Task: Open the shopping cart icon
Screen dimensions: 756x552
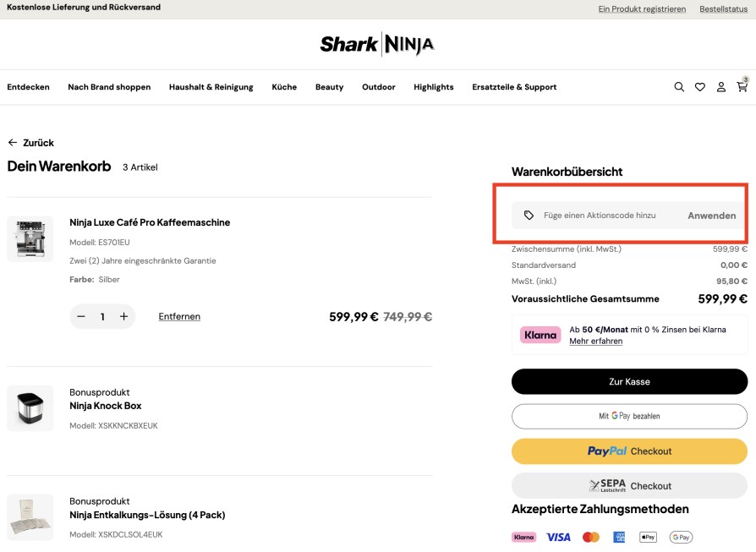Action: 742,87
